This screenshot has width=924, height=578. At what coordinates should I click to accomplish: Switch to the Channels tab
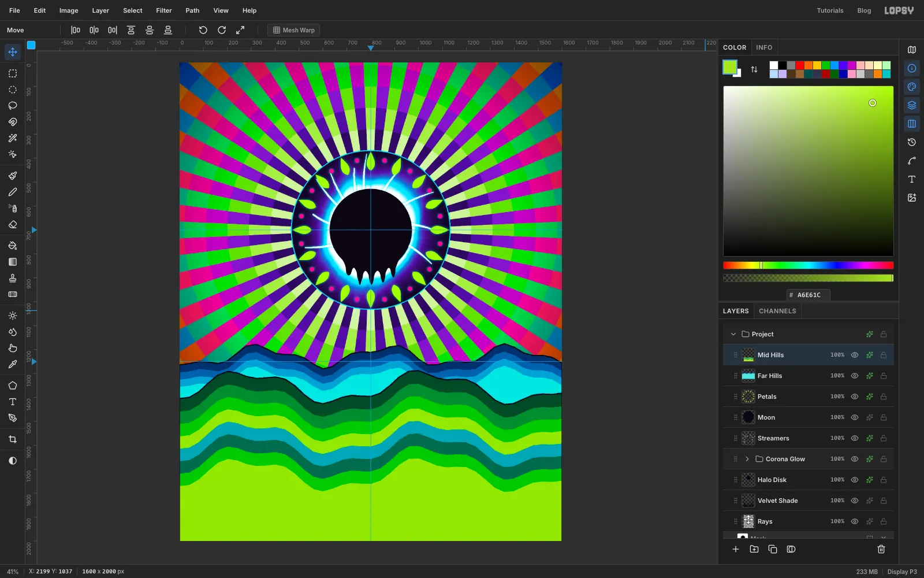click(777, 311)
